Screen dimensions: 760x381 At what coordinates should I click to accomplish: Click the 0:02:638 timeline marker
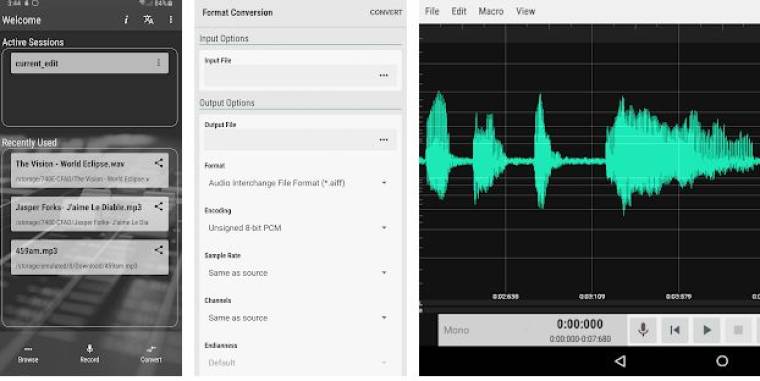(506, 296)
